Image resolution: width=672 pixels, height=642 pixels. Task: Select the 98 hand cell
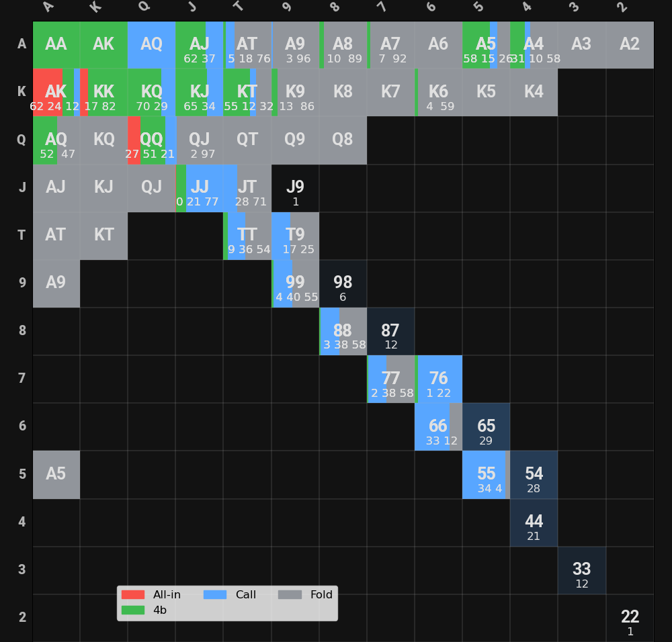(x=343, y=284)
